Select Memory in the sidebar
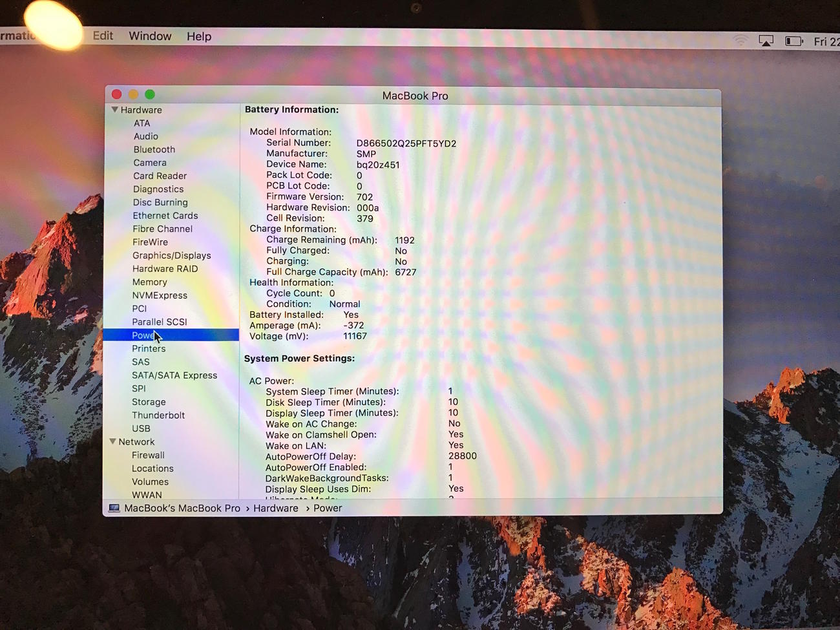The image size is (840, 630). tap(150, 282)
